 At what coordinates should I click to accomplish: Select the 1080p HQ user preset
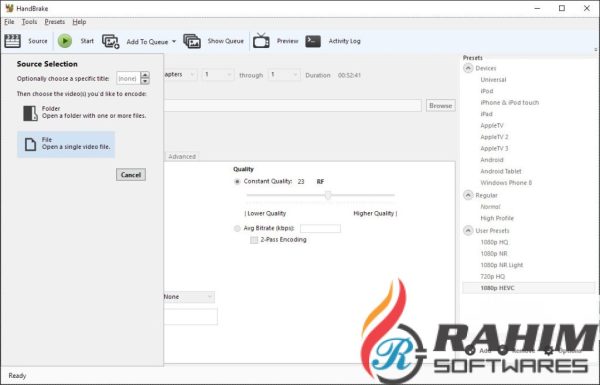click(494, 242)
